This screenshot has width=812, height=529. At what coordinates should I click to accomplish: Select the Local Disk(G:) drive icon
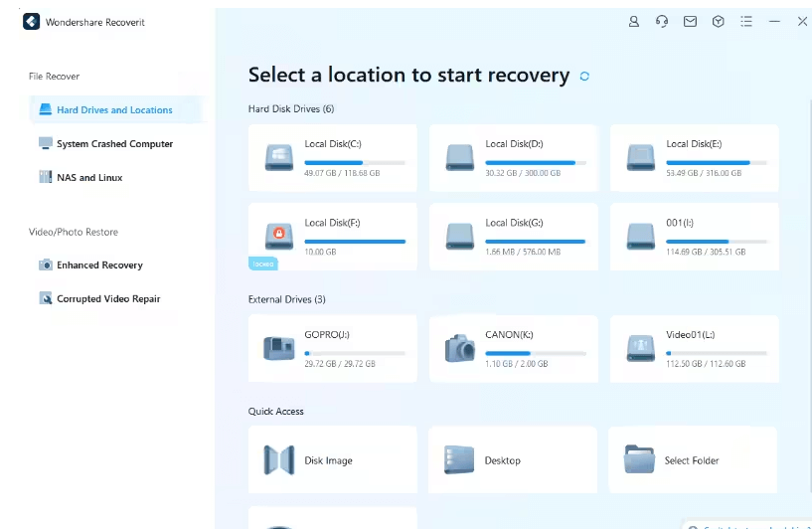pyautogui.click(x=460, y=237)
